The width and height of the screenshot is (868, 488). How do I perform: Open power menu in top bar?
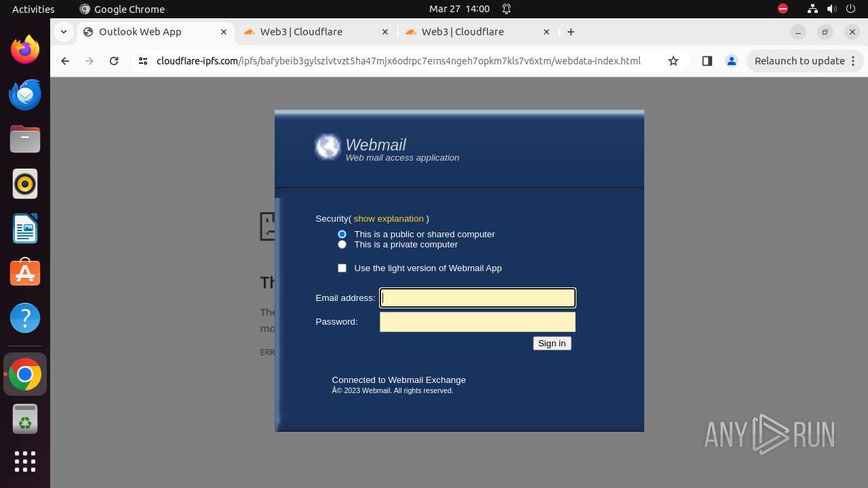pos(850,9)
